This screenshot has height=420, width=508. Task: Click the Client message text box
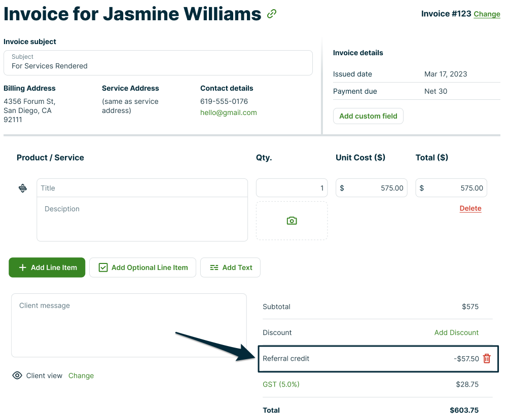coord(129,325)
